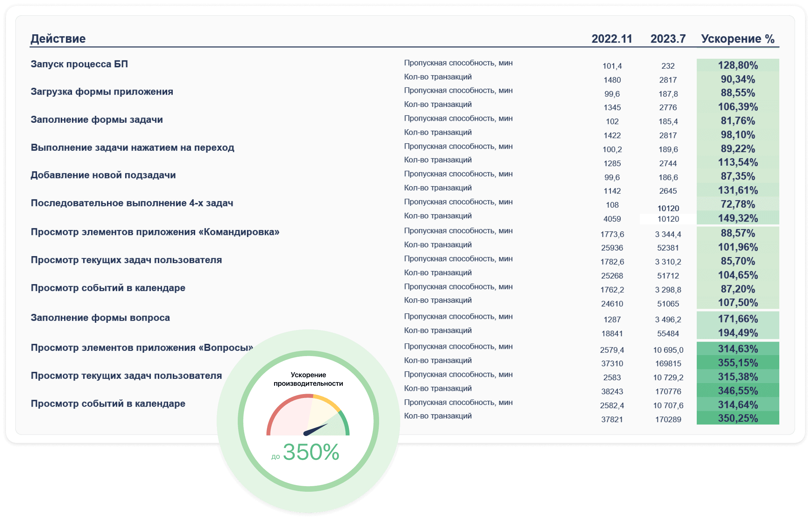Click the 113,54% speedup cell

point(738,162)
